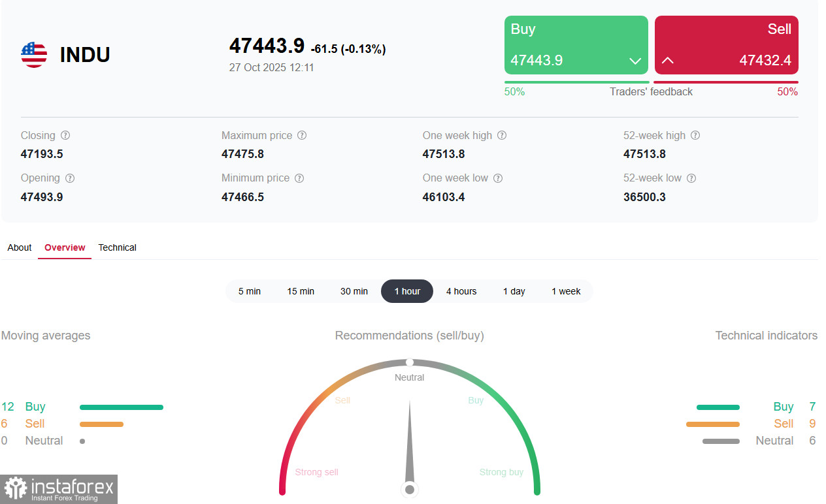Open the help icon next to 52-week low

(691, 178)
